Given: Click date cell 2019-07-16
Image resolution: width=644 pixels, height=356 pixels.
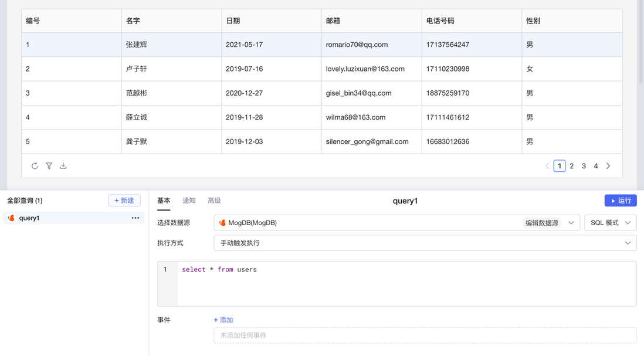Looking at the screenshot, I should (272, 69).
